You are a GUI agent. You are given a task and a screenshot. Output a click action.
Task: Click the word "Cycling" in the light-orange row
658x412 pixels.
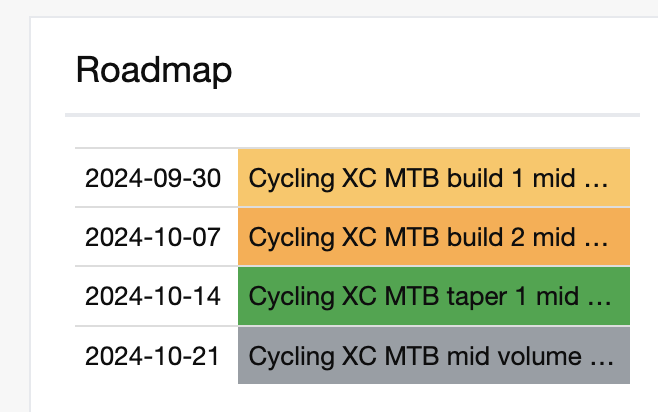coord(291,180)
